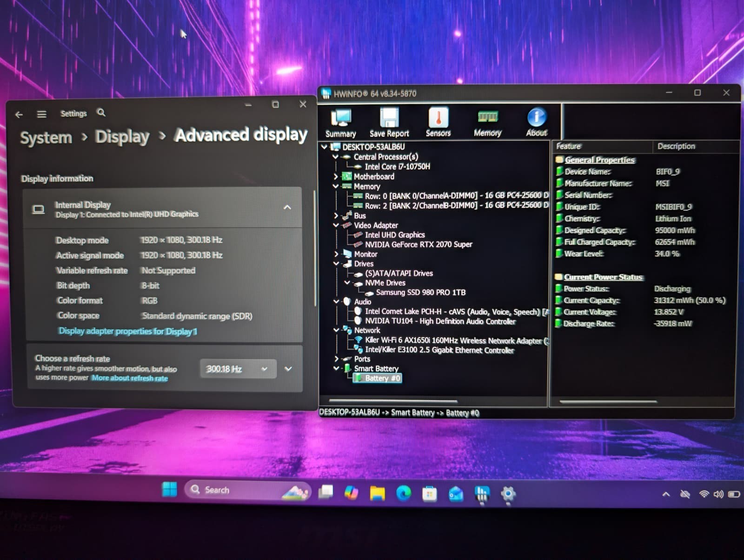Expand the Ports tree node
744x560 pixels.
click(x=336, y=359)
